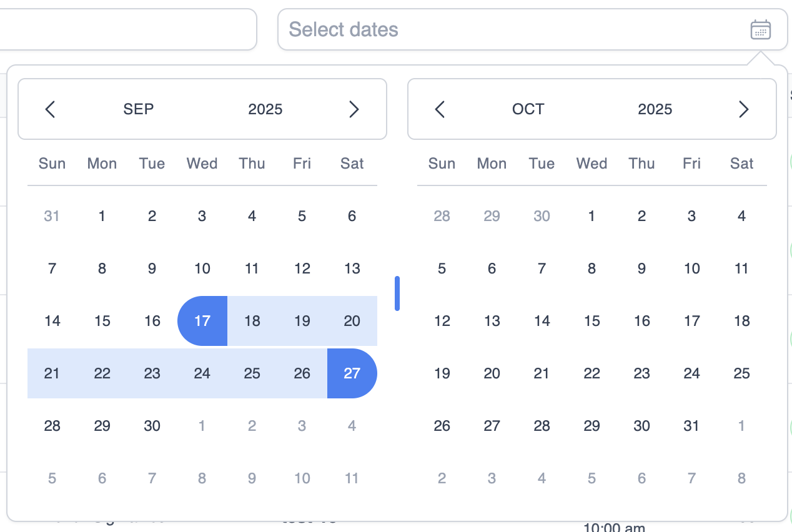Go to previous month from September

51,109
